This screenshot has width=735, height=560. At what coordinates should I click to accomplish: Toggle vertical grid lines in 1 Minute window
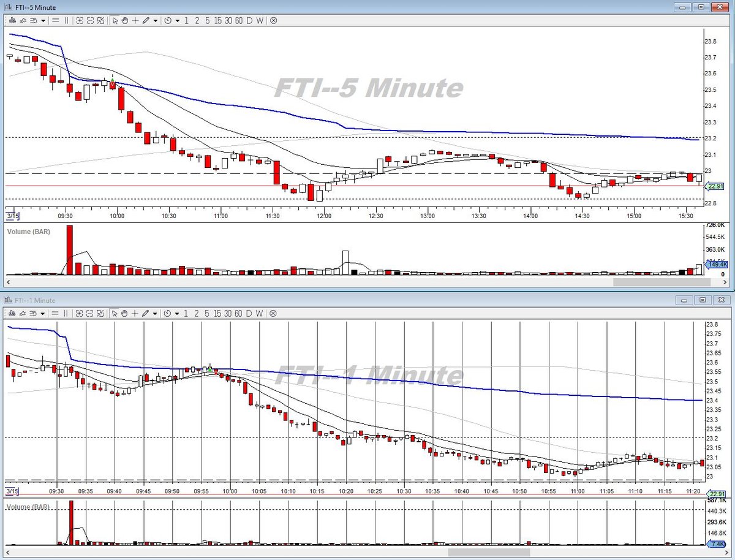[66, 313]
